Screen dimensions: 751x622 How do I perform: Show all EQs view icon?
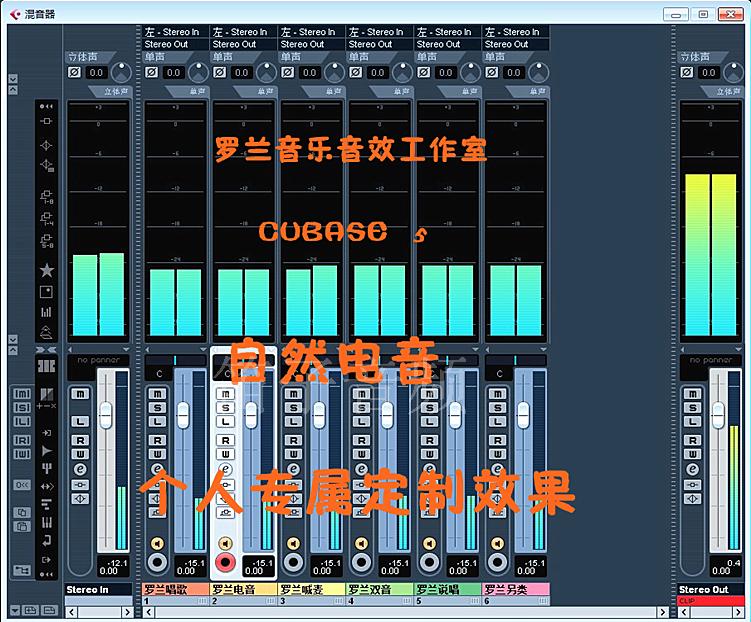pos(46,146)
